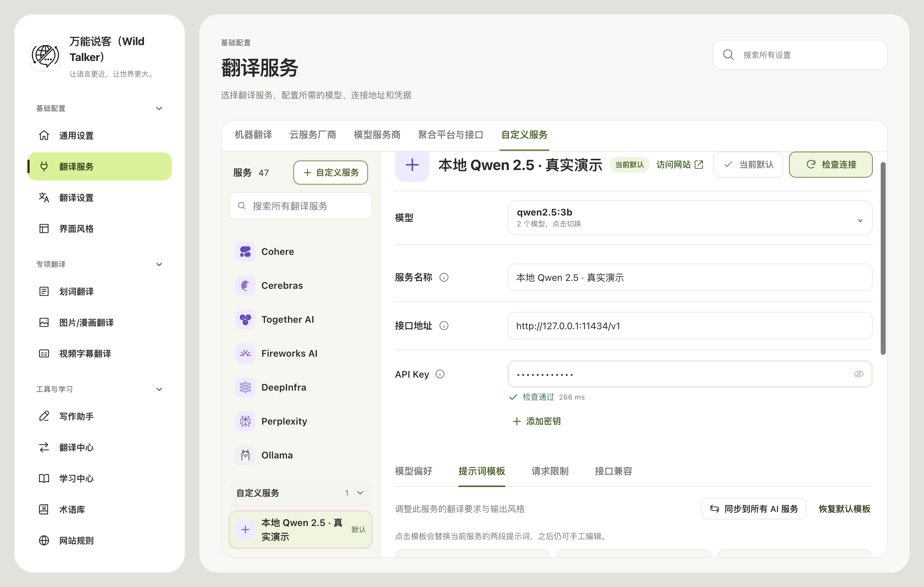Click the 检查连接 button

point(831,165)
